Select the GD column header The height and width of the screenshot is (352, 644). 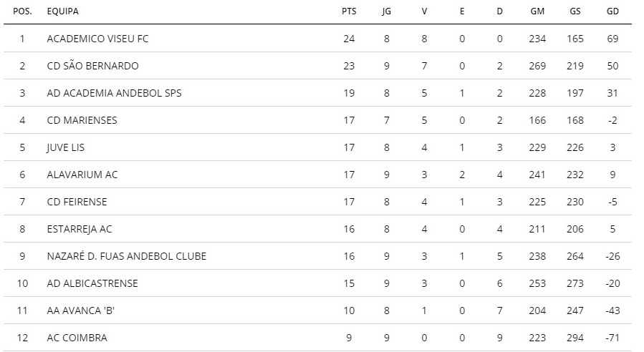(612, 11)
